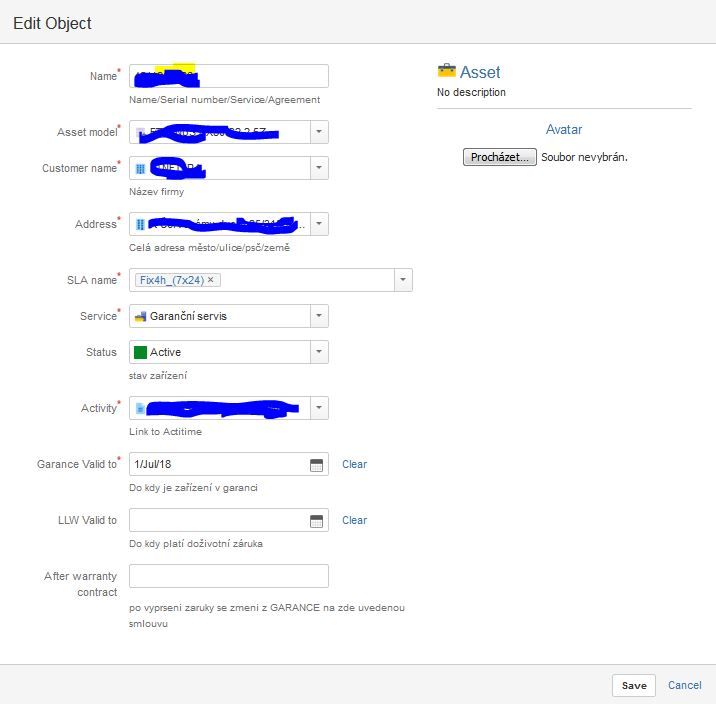Click the Soubor nevybrán. file status text
This screenshot has height=704, width=716.
pyautogui.click(x=584, y=157)
